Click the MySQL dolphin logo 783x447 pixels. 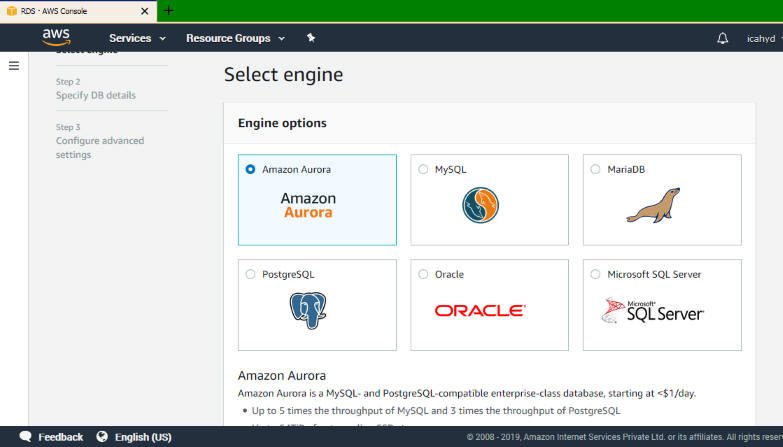pos(480,205)
